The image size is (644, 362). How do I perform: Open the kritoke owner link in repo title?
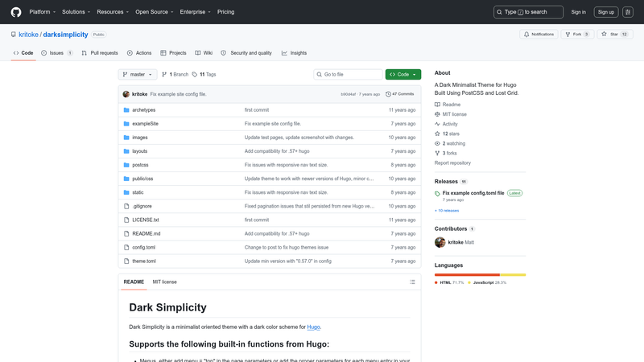click(x=28, y=35)
